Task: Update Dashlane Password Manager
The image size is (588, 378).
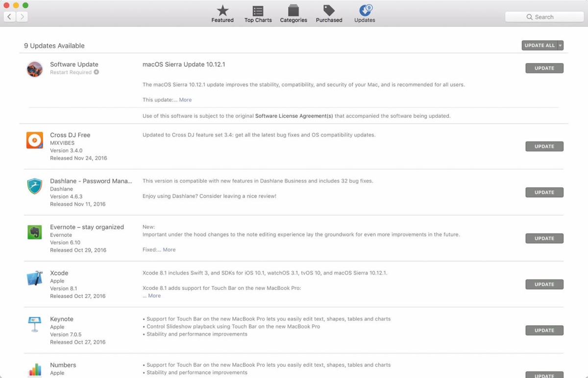Action: point(544,192)
